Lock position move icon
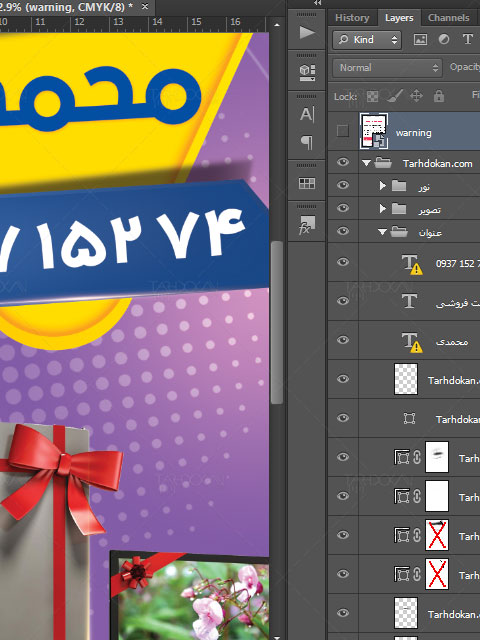The height and width of the screenshot is (640, 480). click(416, 96)
